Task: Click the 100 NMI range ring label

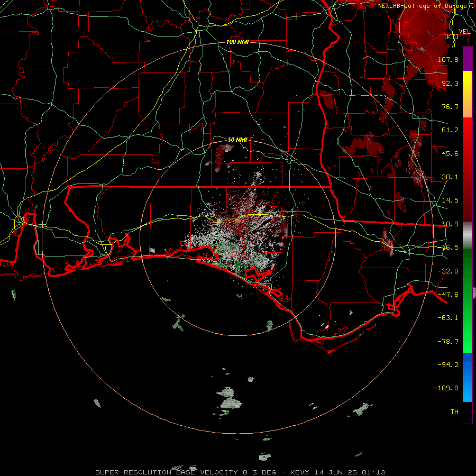Action: point(237,42)
